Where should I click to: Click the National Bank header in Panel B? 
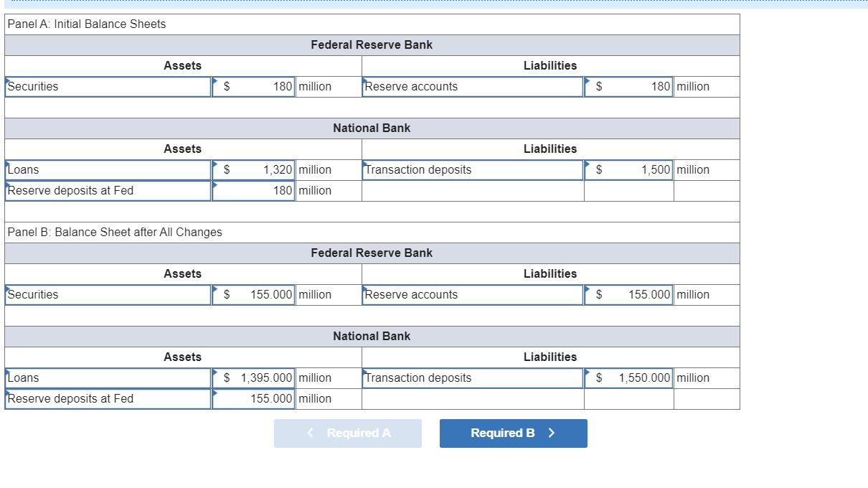coord(371,336)
